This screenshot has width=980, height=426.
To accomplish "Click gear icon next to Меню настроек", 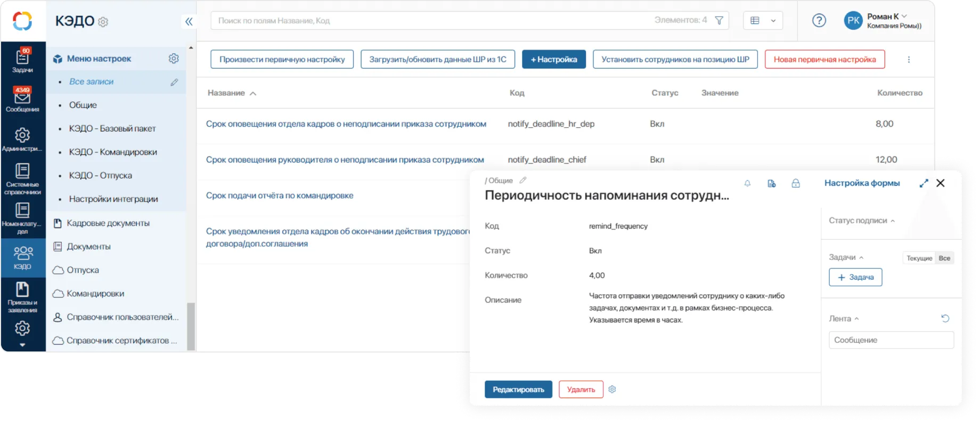I will tap(174, 59).
